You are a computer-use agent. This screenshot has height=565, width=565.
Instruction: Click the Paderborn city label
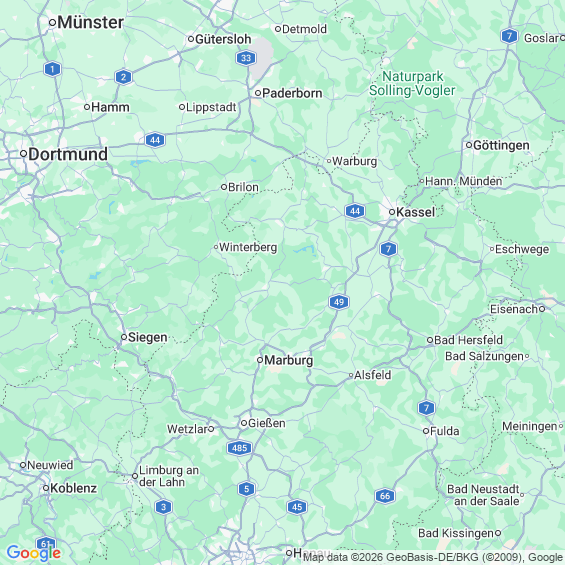[292, 93]
